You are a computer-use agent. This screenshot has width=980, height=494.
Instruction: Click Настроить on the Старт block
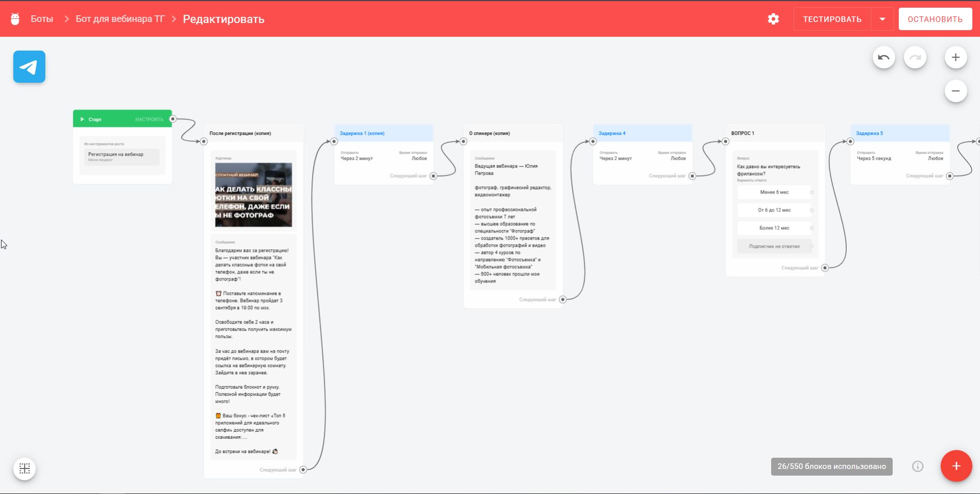tap(149, 120)
